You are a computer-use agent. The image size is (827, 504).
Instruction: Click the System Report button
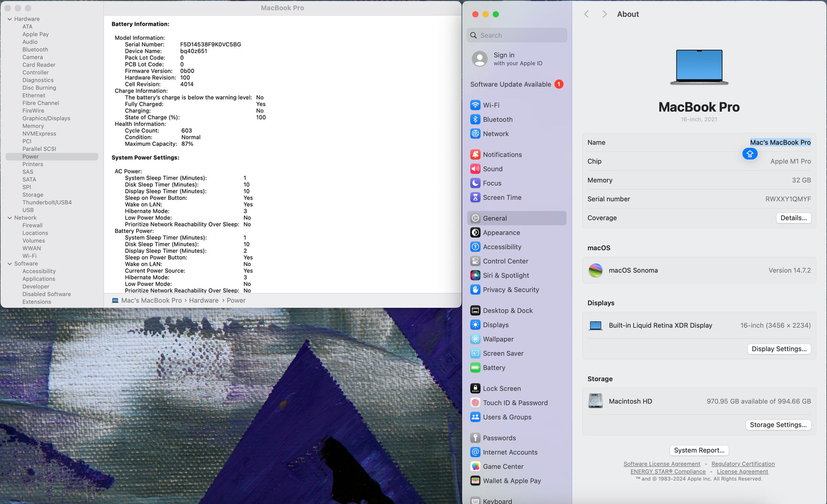[699, 450]
